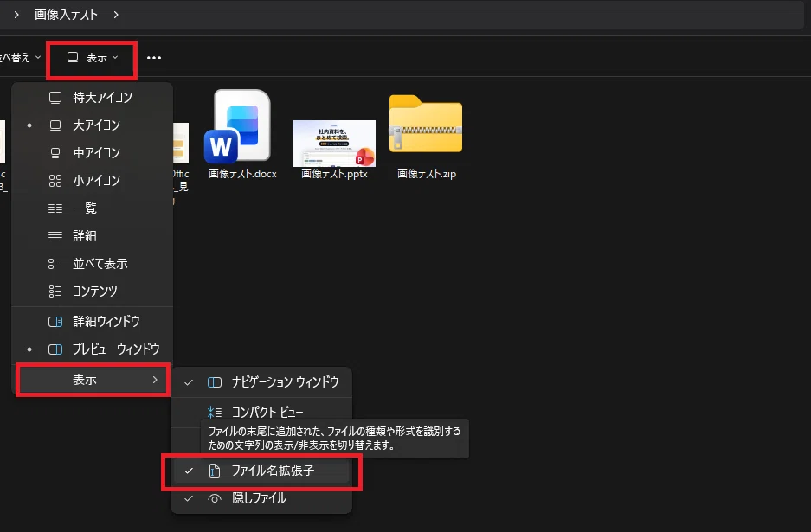Image resolution: width=811 pixels, height=532 pixels.
Task: Switch to 詳細 details view
Action: point(92,236)
